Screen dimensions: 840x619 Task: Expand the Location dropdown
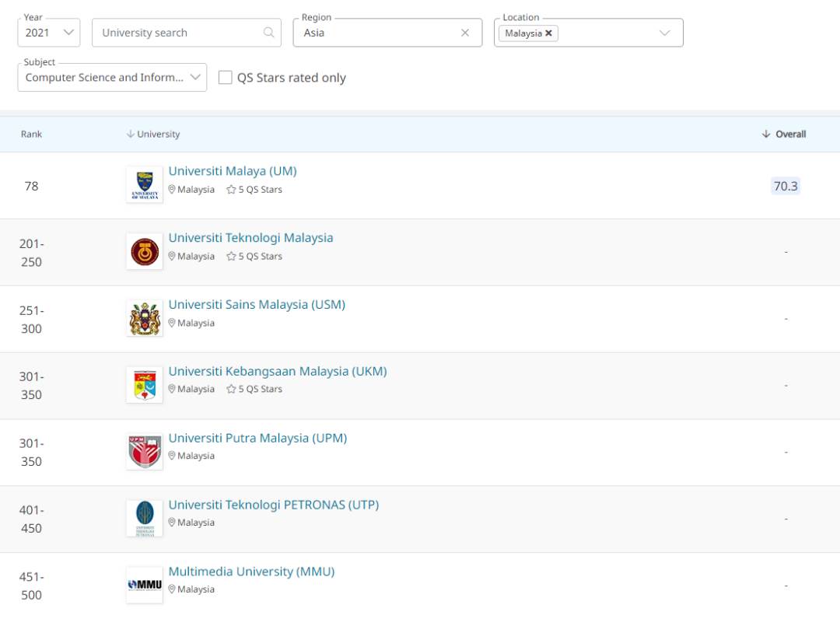665,33
